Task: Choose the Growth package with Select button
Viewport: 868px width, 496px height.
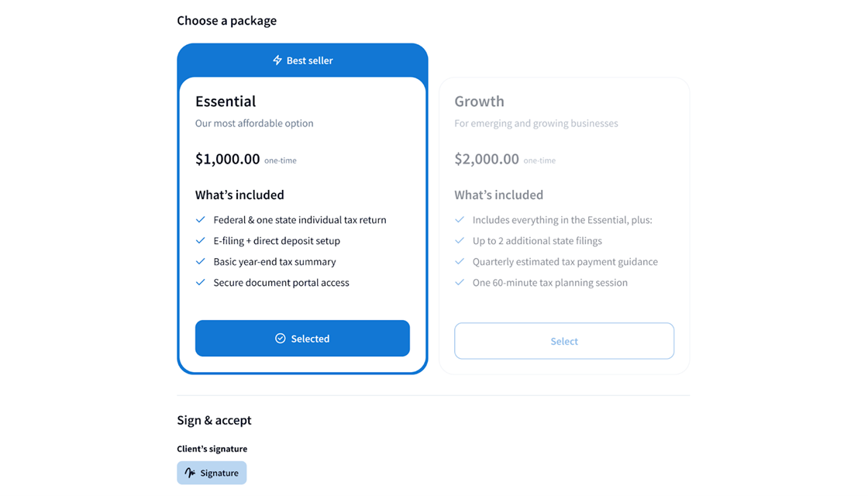Action: tap(564, 341)
